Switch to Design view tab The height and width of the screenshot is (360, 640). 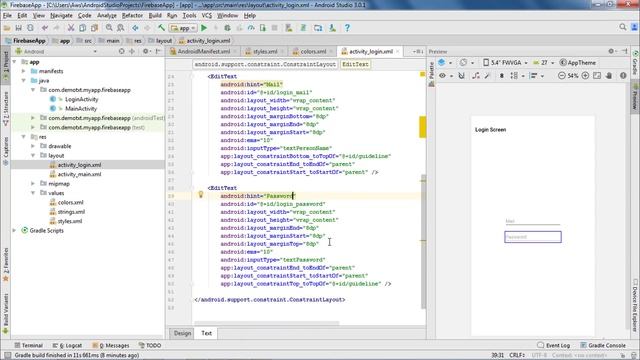coord(182,333)
